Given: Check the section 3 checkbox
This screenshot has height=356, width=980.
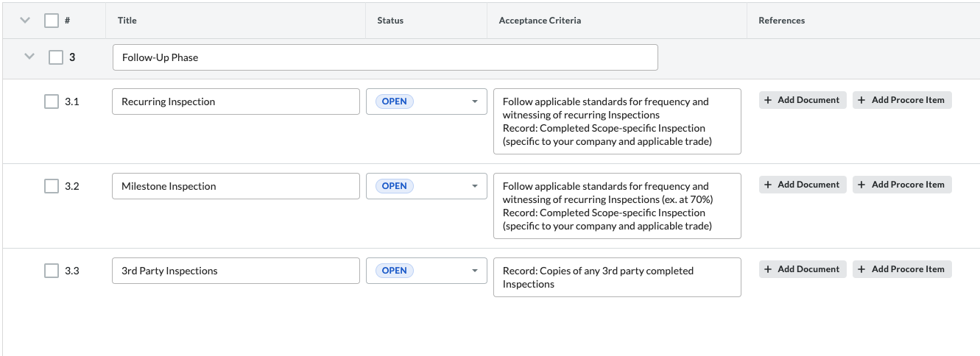Looking at the screenshot, I should click(56, 57).
